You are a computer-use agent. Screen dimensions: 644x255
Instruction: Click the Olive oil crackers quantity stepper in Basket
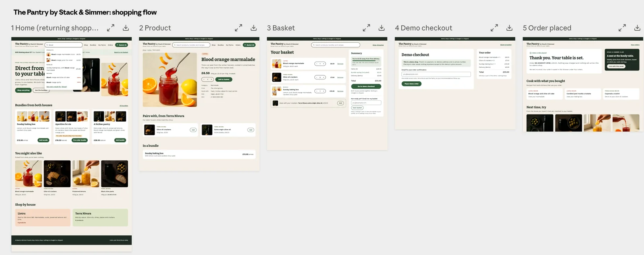[320, 77]
